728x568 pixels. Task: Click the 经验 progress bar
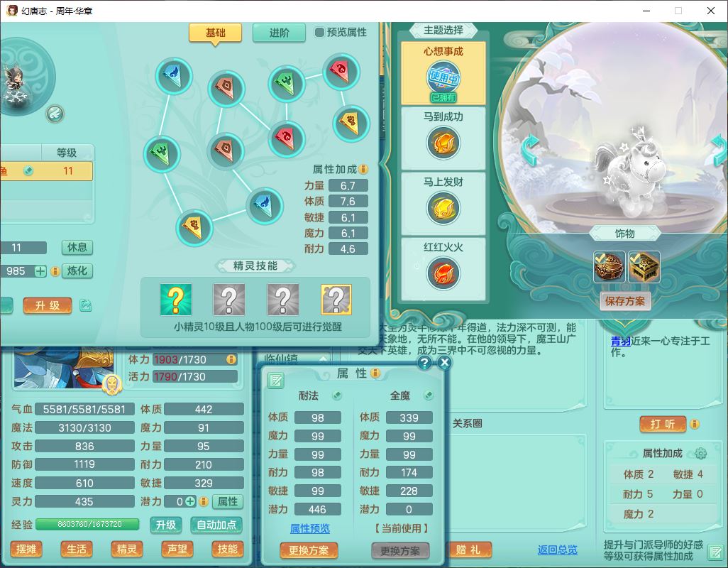coord(87,525)
